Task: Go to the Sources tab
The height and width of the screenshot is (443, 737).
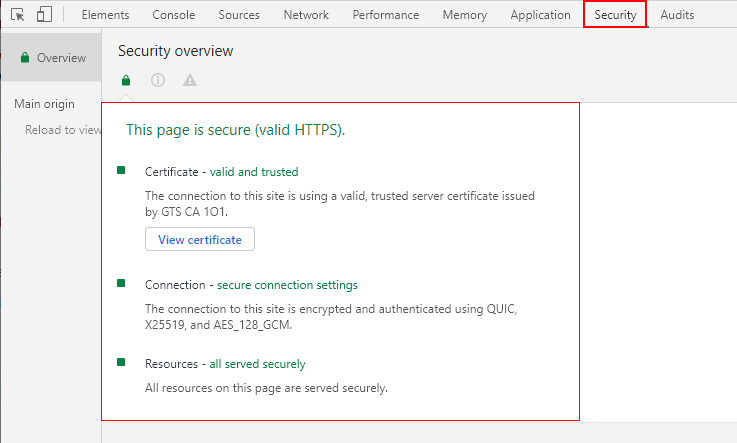Action: 239,15
